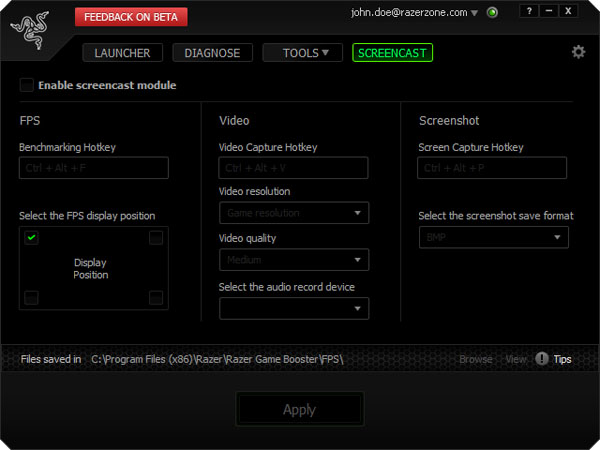The width and height of the screenshot is (600, 450).
Task: Click the Razer snake logo
Action: click(x=30, y=30)
